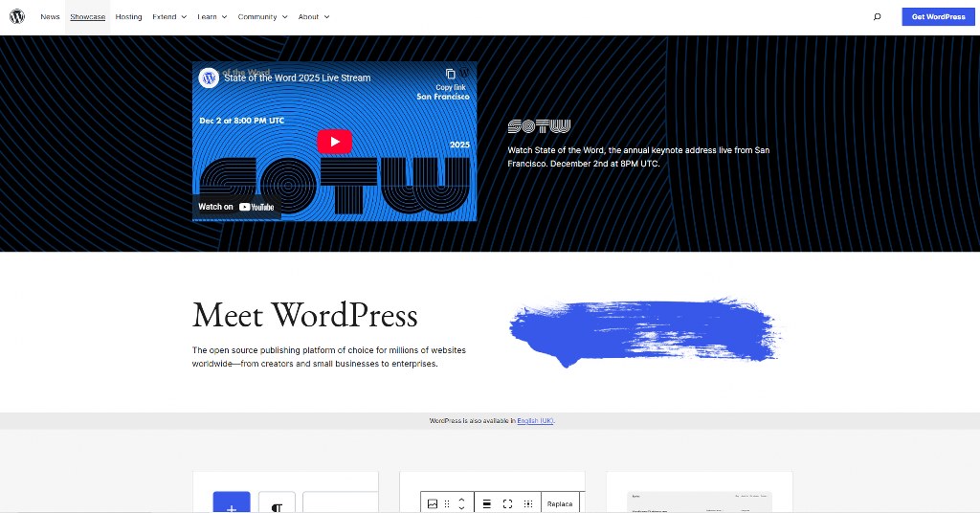Click the full-size expand icon in toolbar

point(507,503)
